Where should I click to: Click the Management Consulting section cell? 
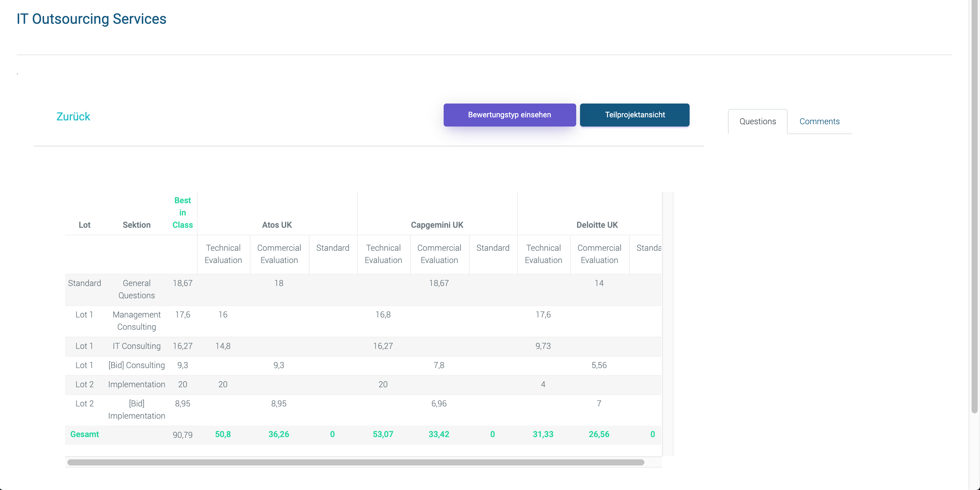click(136, 321)
